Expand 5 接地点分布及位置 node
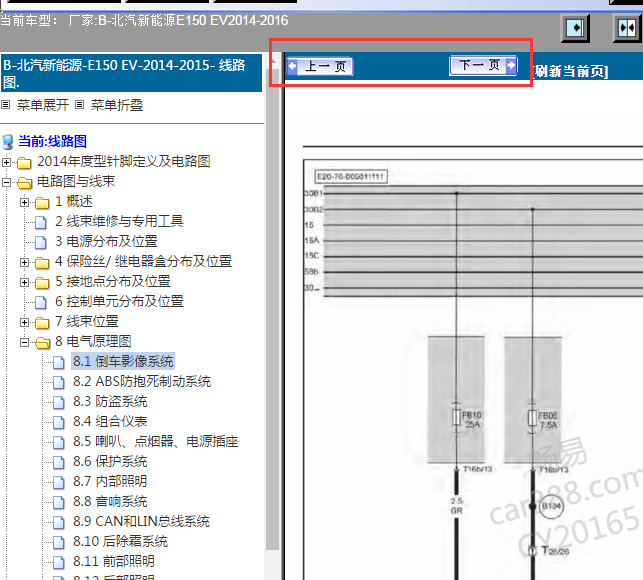643x580 pixels. click(24, 283)
